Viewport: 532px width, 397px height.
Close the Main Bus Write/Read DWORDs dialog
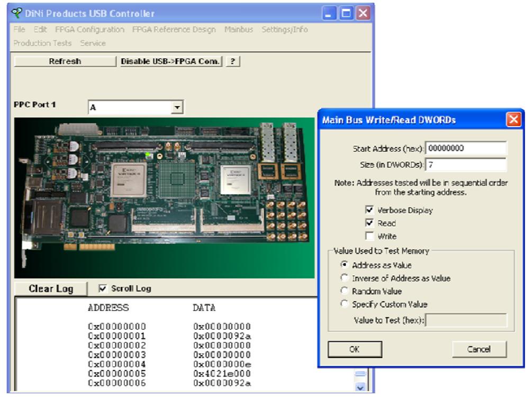pos(513,120)
